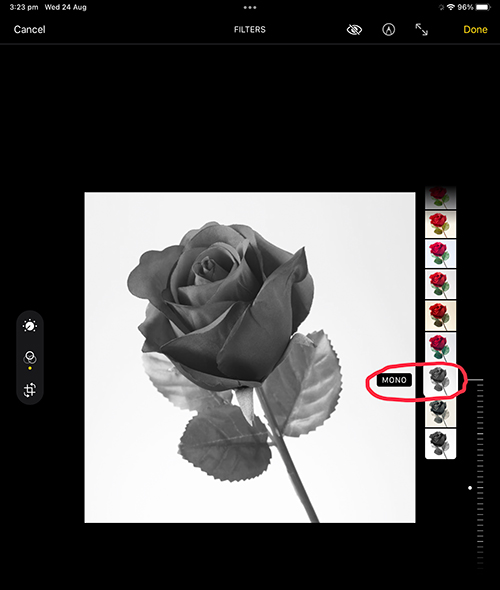The image size is (500, 590).
Task: Pick the Vivid Cool filter thumbnail
Action: 440,253
